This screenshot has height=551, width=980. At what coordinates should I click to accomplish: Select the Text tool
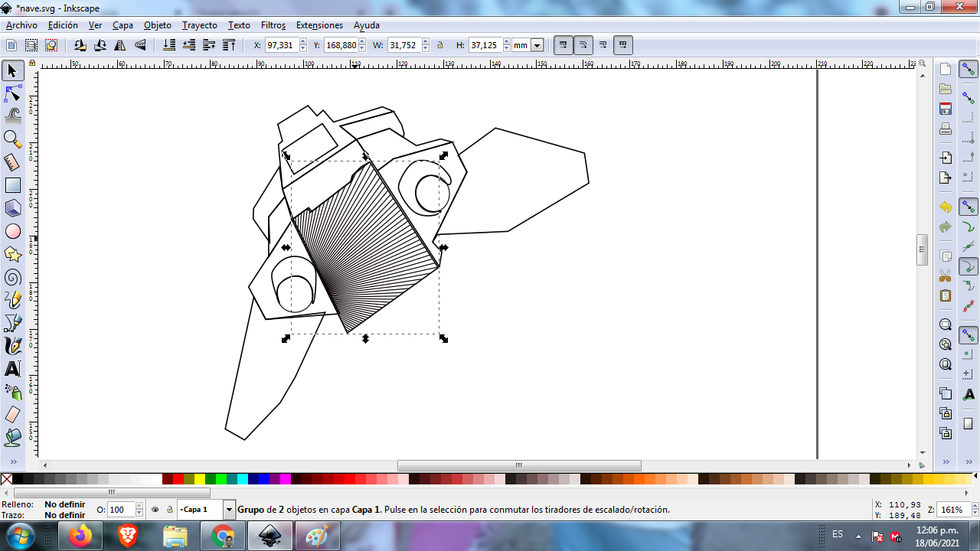coord(12,369)
